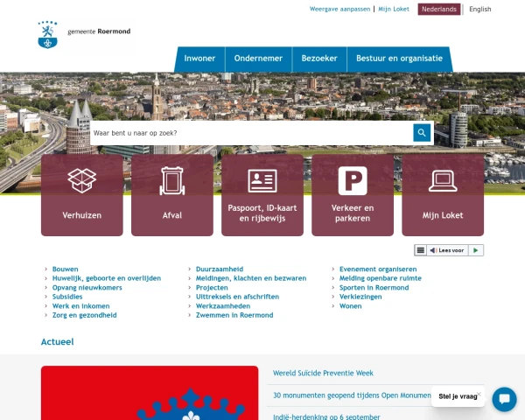Click the magnifying glass search button
The height and width of the screenshot is (420, 525).
[x=422, y=133]
